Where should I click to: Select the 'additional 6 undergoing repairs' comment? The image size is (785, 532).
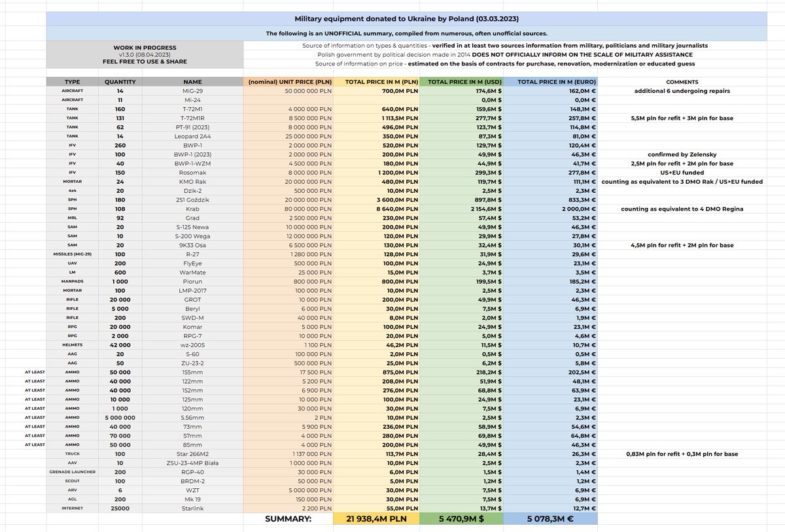tap(682, 91)
